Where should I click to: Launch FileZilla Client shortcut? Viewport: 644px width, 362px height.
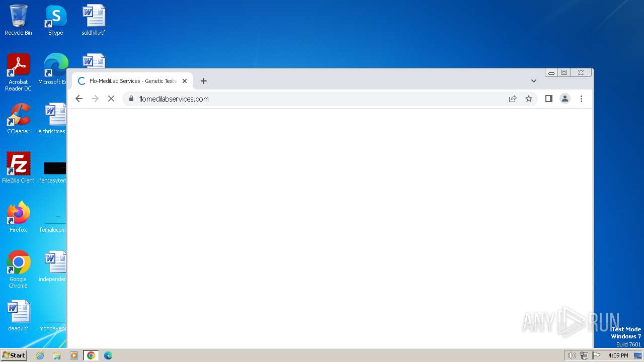point(18,167)
